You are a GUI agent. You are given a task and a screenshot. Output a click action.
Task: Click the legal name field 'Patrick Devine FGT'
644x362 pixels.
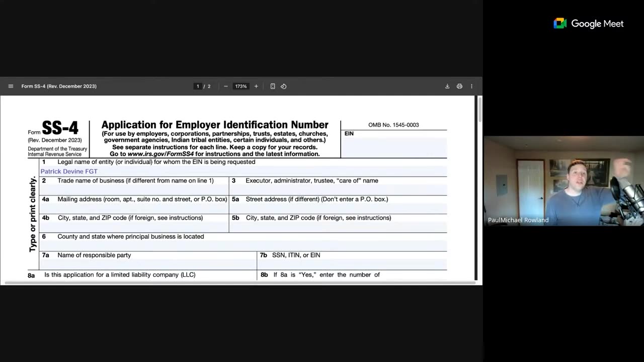point(243,171)
